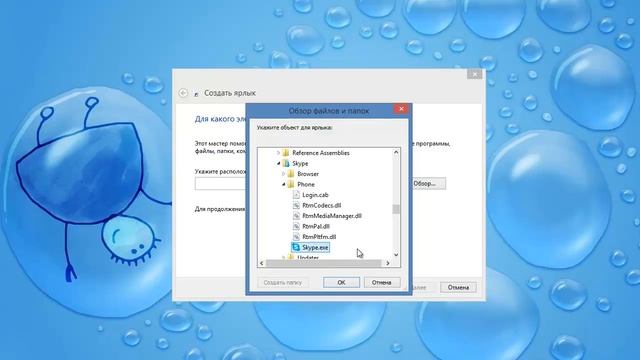Click the RtmMediaManager.dll file icon
Image resolution: width=640 pixels, height=360 pixels.
(296, 216)
